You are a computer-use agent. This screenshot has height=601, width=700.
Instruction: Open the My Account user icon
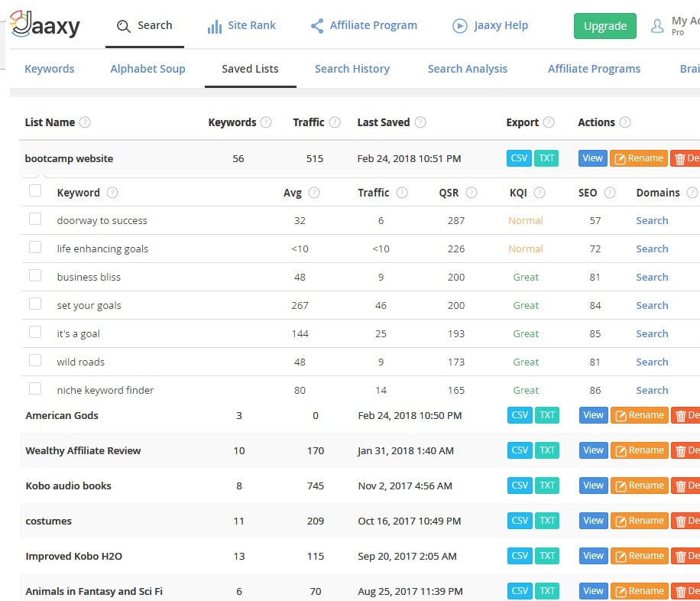click(657, 26)
